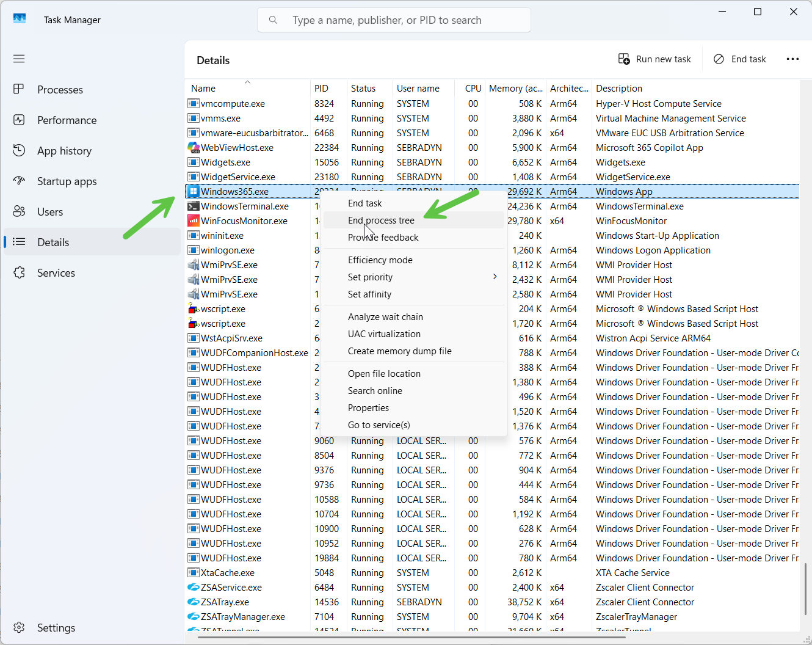Click the End task circle-slash icon

point(719,59)
